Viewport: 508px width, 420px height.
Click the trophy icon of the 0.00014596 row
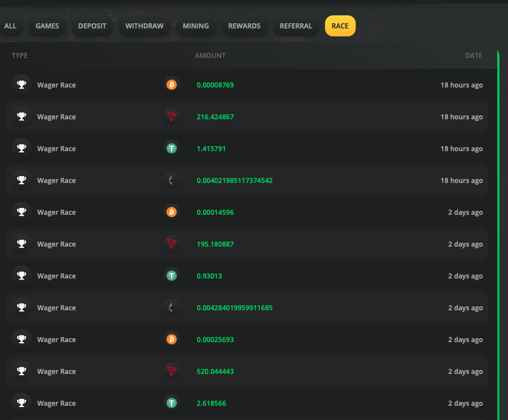[22, 212]
